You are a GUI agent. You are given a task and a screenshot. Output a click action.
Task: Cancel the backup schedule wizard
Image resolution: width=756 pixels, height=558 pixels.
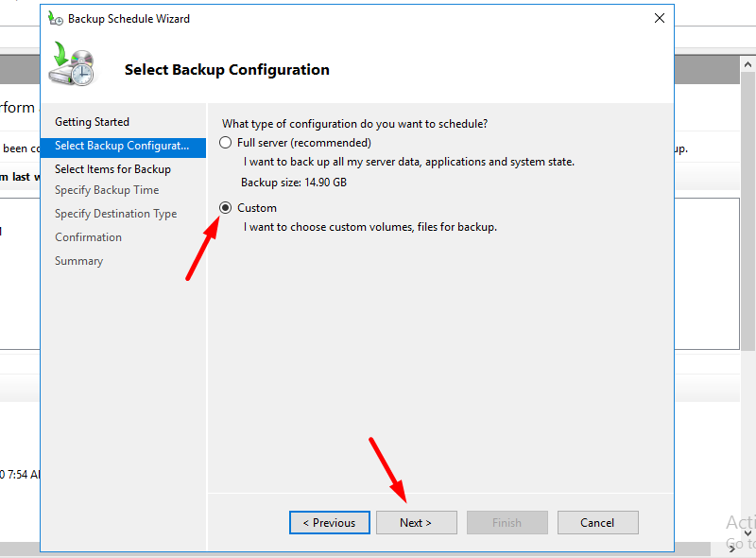[597, 523]
